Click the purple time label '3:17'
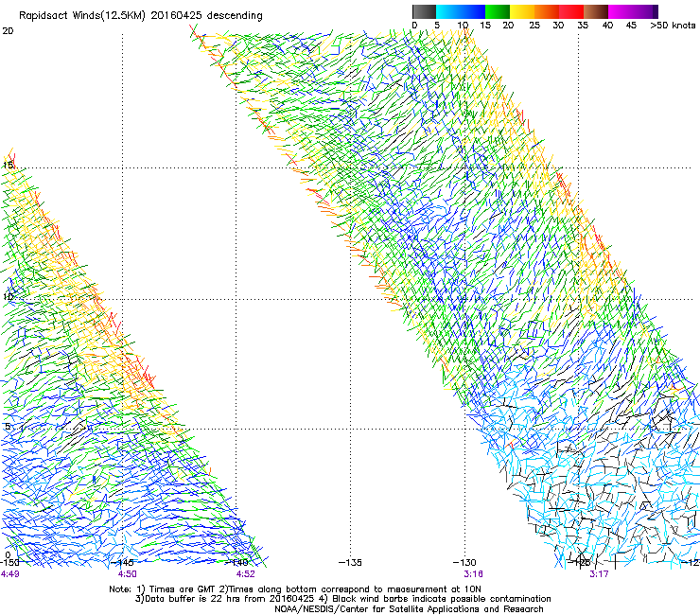The height and width of the screenshot is (615, 700). (599, 574)
